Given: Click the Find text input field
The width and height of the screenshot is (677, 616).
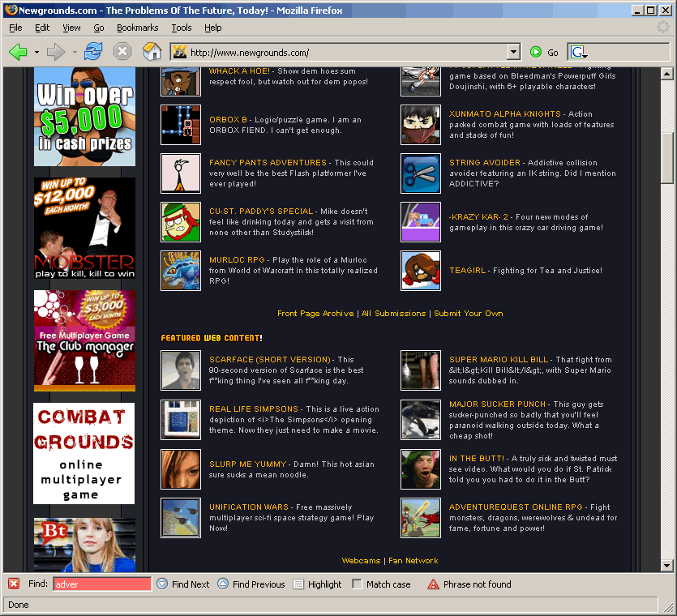Looking at the screenshot, I should pyautogui.click(x=102, y=584).
